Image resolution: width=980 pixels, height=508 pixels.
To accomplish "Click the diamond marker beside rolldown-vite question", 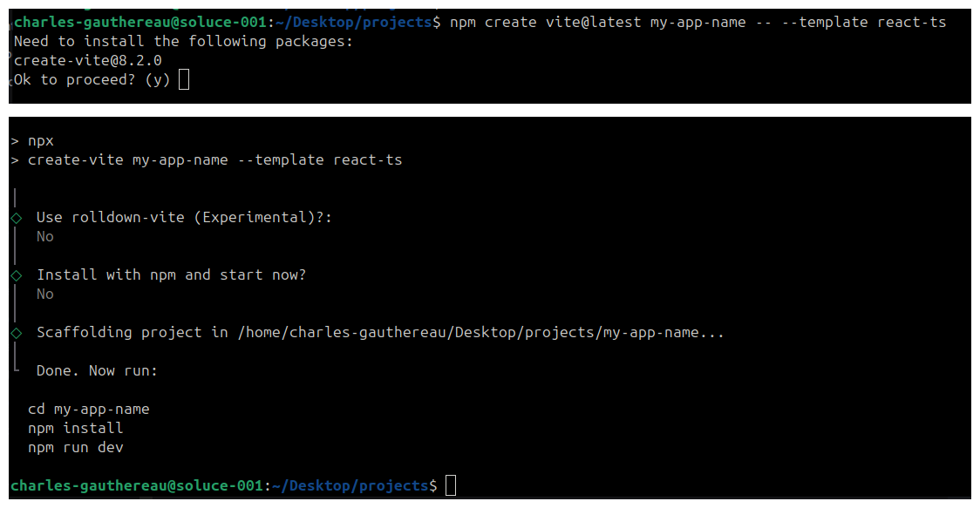I will pyautogui.click(x=15, y=218).
